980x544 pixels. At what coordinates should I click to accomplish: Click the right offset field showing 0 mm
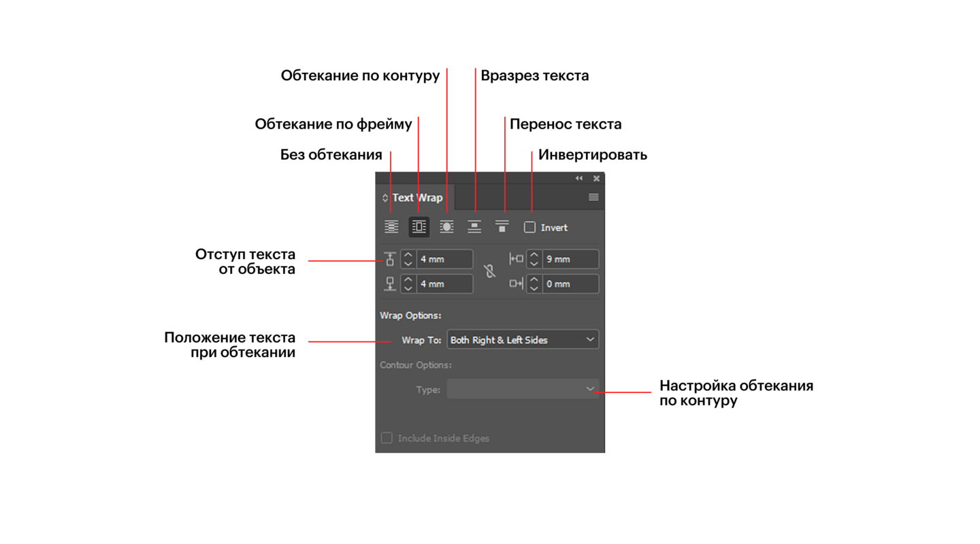click(570, 284)
